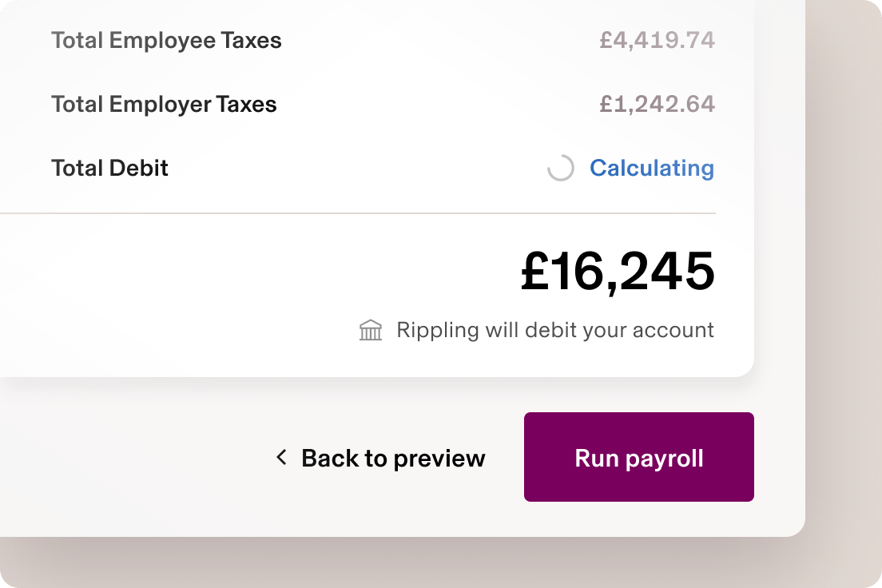The width and height of the screenshot is (882, 588).
Task: Click the £1,242.64 employer taxes value
Action: (657, 104)
